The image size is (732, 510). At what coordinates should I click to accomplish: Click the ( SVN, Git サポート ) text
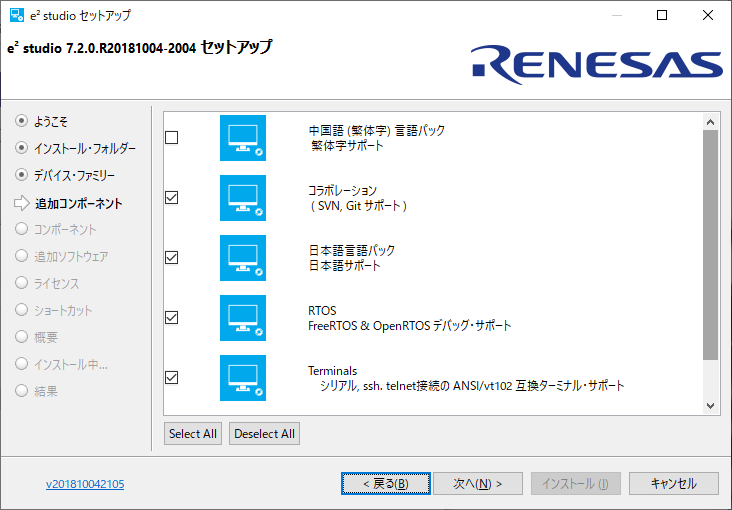click(358, 206)
